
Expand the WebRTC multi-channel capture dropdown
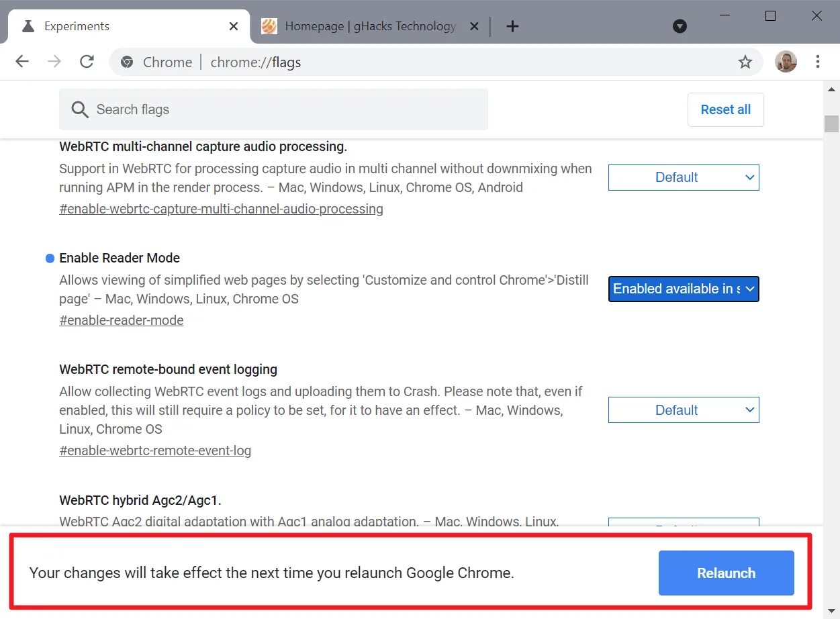pos(684,177)
